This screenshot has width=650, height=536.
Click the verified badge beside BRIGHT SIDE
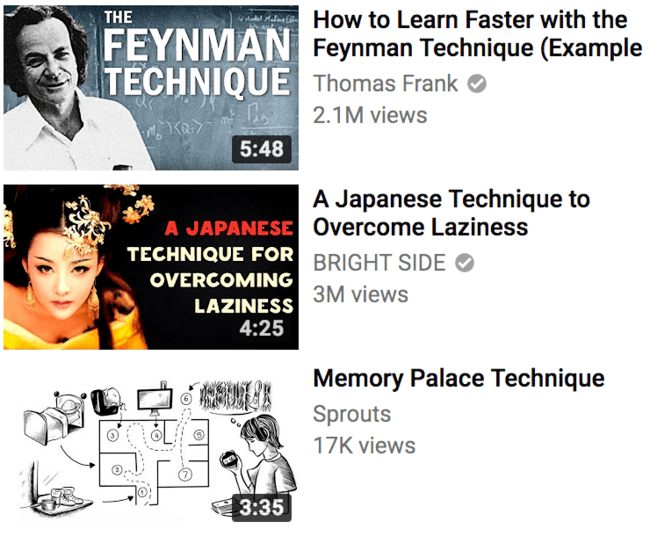[x=465, y=263]
